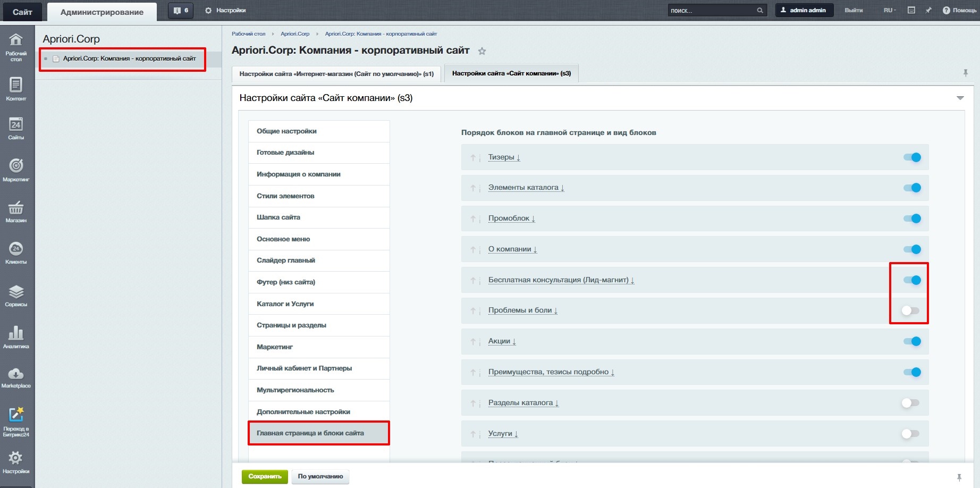This screenshot has height=488, width=980.
Task: Open the notifications icon showing 6
Action: pyautogui.click(x=181, y=11)
